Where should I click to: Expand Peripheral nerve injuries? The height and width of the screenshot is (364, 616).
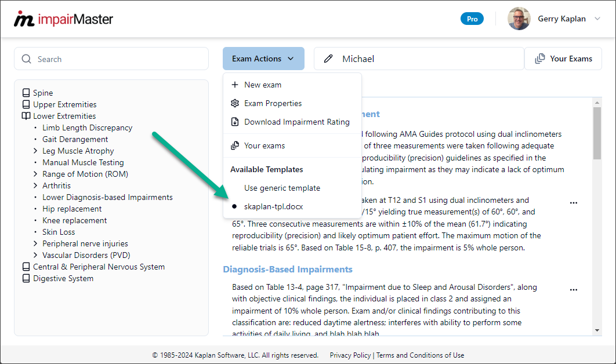click(x=35, y=243)
